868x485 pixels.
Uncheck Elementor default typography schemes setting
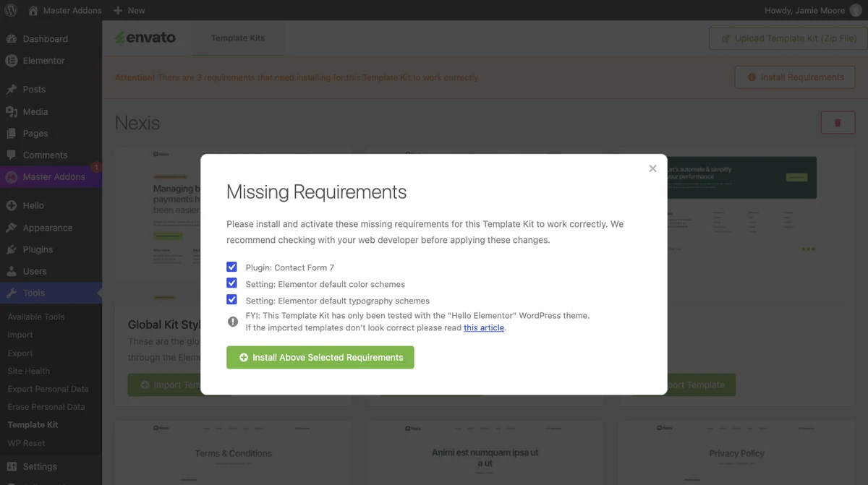(x=231, y=299)
